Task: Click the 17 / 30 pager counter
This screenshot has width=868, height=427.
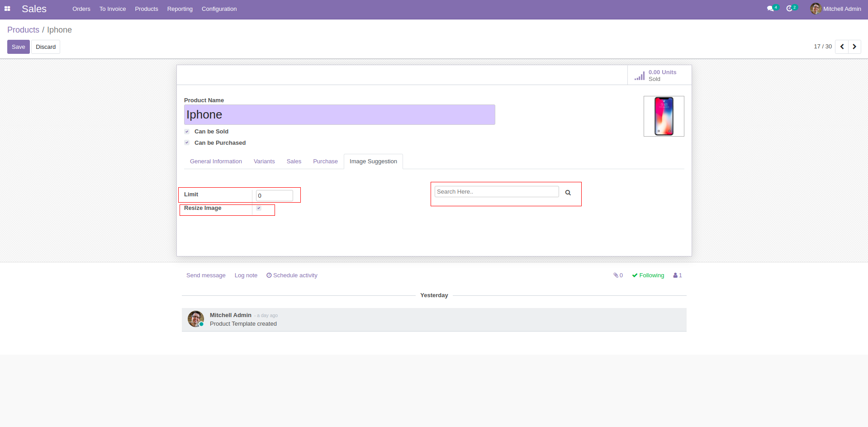Action: [x=823, y=47]
